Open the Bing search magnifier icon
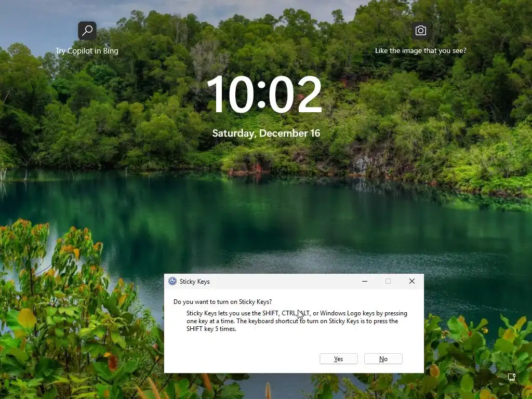This screenshot has width=532, height=399. coord(87,31)
